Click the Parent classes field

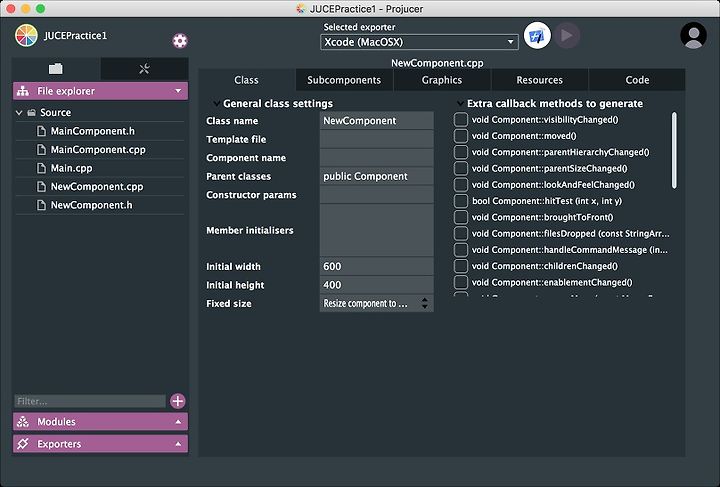[376, 176]
